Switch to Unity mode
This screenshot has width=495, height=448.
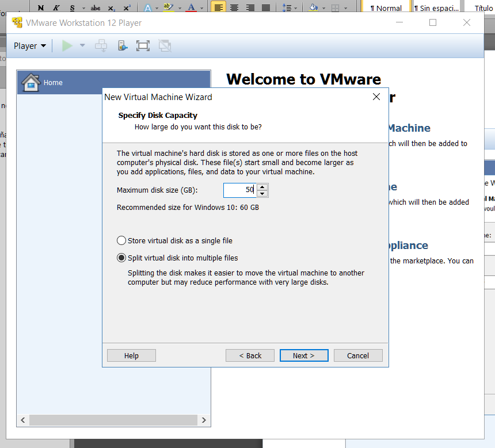tap(165, 45)
